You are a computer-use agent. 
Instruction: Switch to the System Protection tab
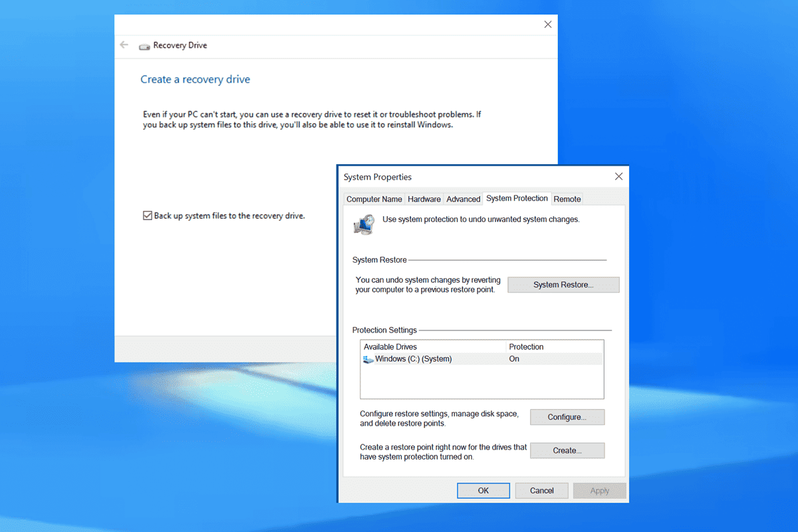point(517,198)
